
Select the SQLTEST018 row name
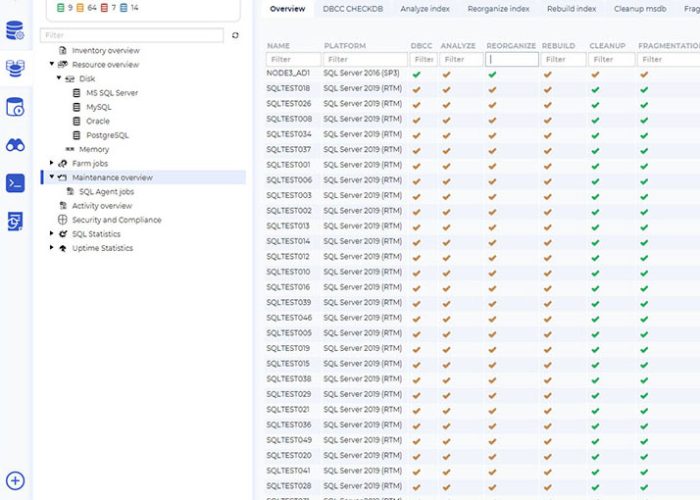click(x=288, y=88)
